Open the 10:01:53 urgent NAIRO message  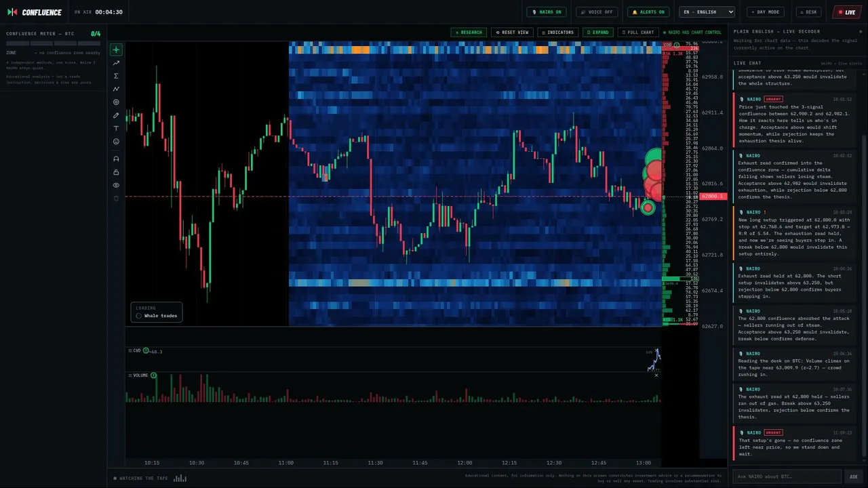(x=794, y=119)
